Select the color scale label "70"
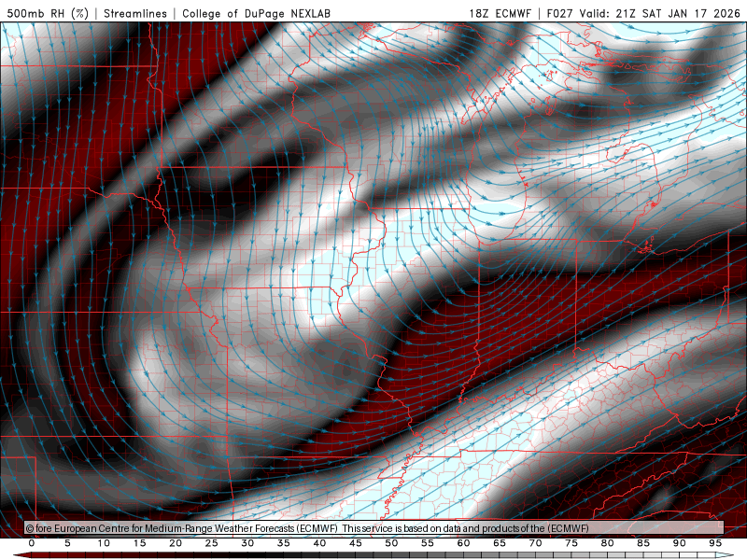 [x=535, y=543]
